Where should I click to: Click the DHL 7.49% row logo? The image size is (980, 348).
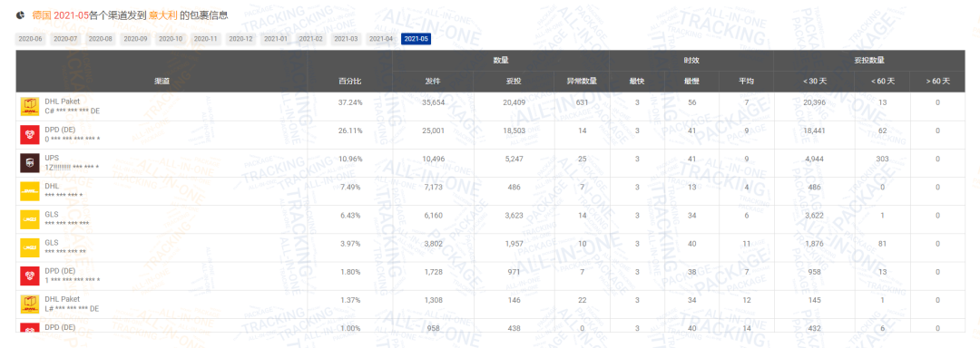pyautogui.click(x=29, y=191)
